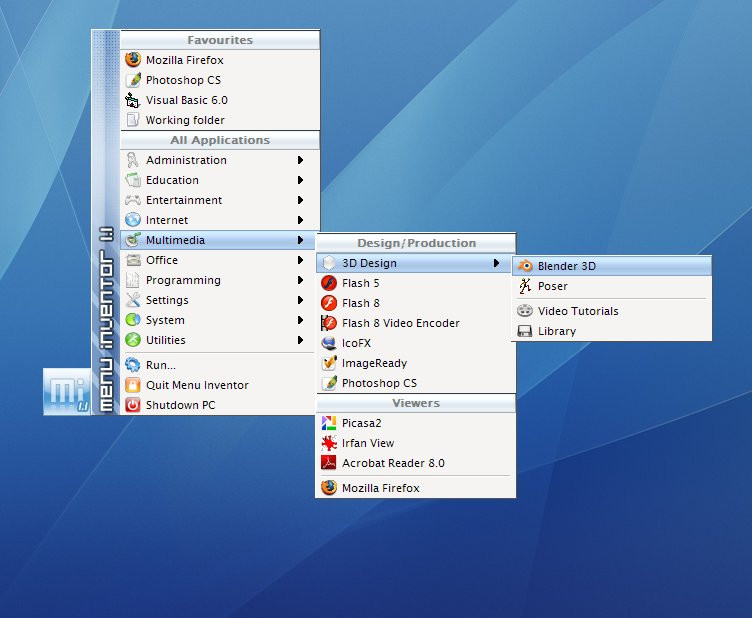Expand the Utilities submenu arrow
The height and width of the screenshot is (618, 752).
tap(300, 340)
